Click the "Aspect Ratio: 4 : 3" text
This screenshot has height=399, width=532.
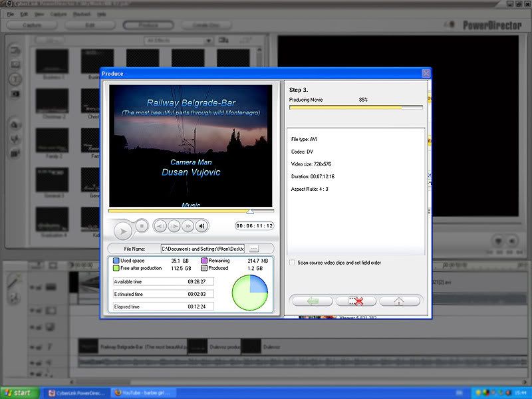[x=309, y=189]
